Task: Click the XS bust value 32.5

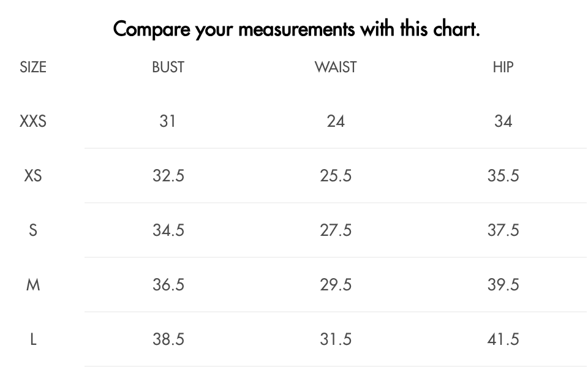Action: coord(168,176)
